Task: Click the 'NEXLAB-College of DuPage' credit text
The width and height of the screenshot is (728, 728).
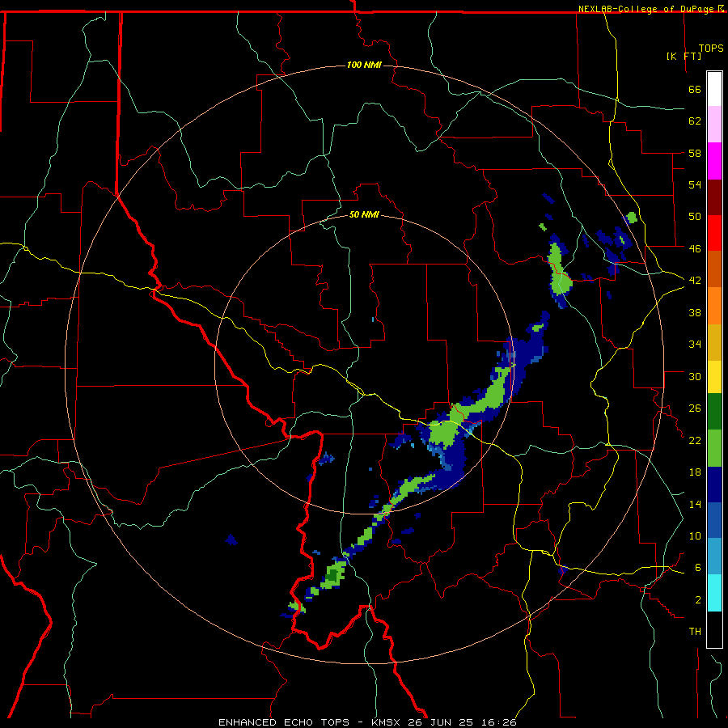Action: (647, 9)
